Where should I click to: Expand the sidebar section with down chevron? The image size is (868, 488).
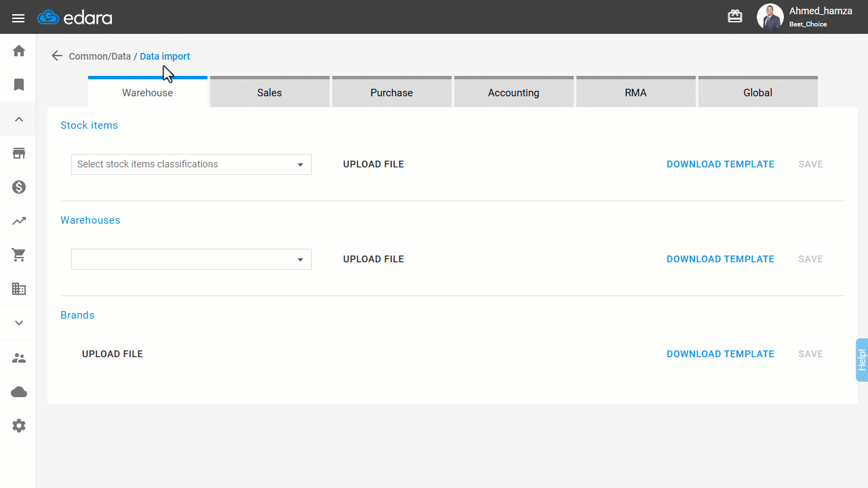[19, 323]
